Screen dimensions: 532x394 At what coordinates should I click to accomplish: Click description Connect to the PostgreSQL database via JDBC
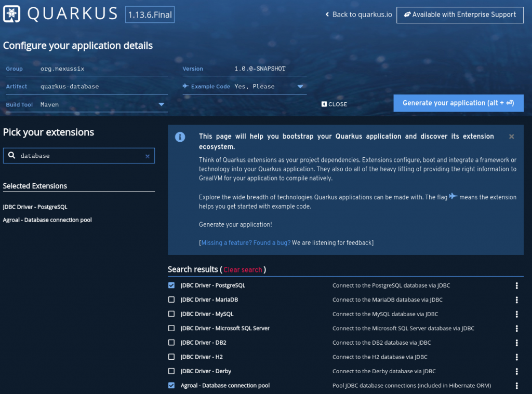pyautogui.click(x=391, y=286)
